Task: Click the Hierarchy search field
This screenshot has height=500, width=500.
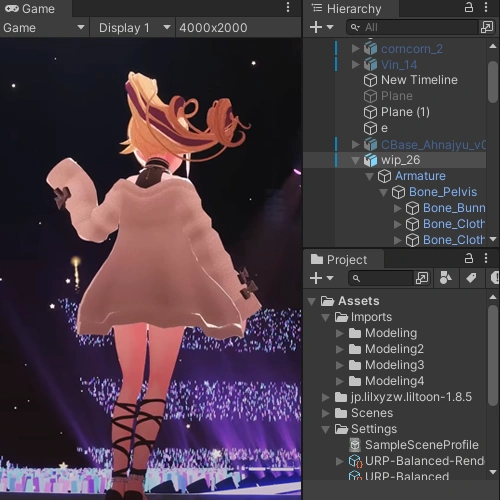Action: [x=412, y=27]
